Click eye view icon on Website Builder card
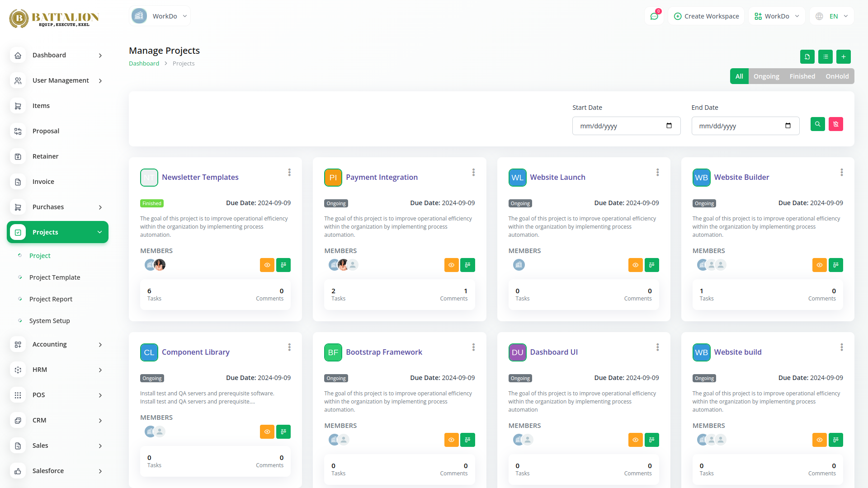This screenshot has height=488, width=868. point(819,265)
